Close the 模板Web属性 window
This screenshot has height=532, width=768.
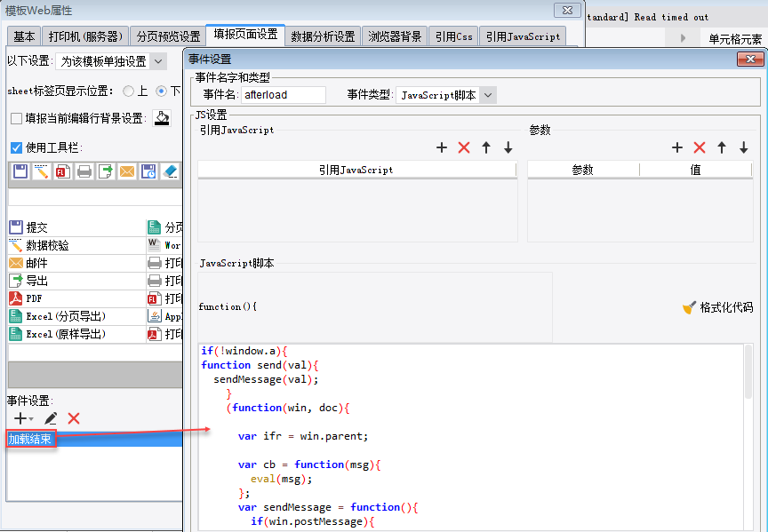tap(567, 10)
